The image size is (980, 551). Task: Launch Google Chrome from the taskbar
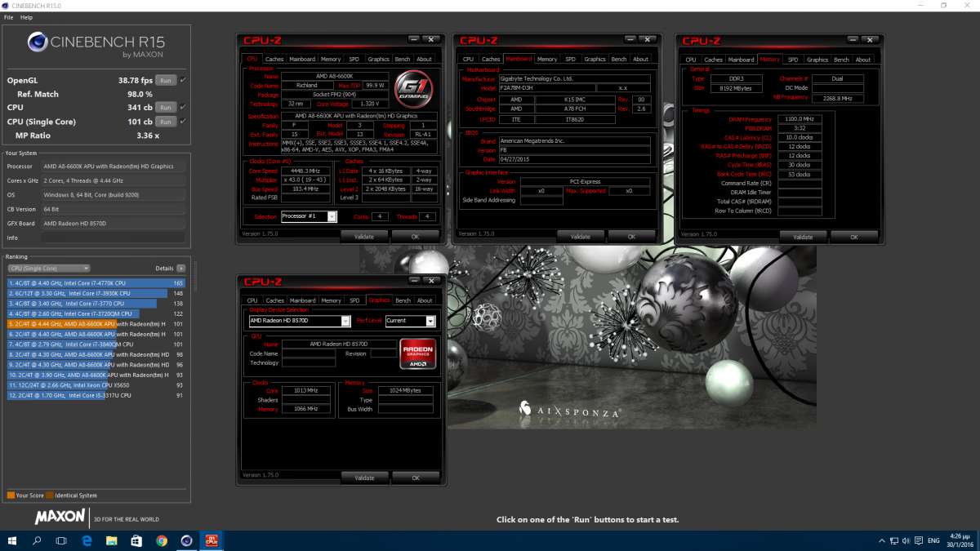(162, 540)
